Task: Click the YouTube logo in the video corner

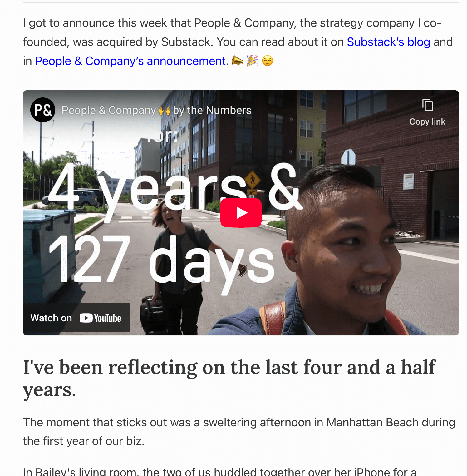Action: (100, 318)
